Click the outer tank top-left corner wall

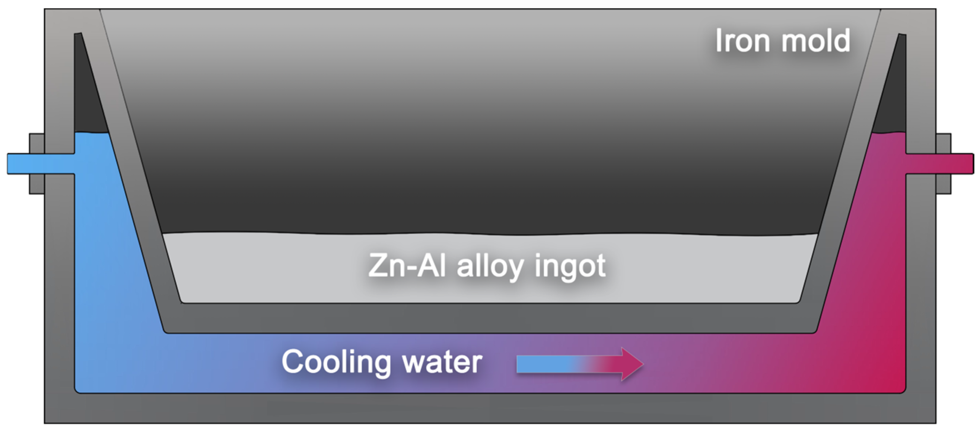click(59, 23)
